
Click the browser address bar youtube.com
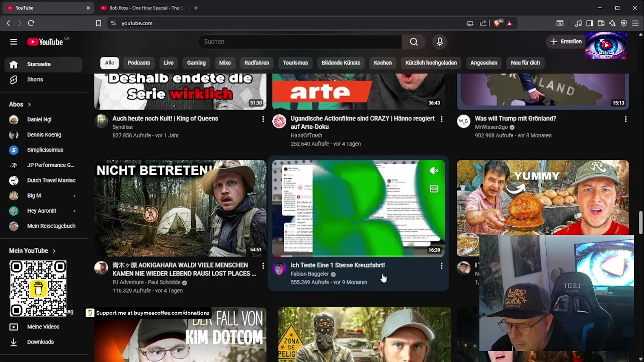point(137,23)
